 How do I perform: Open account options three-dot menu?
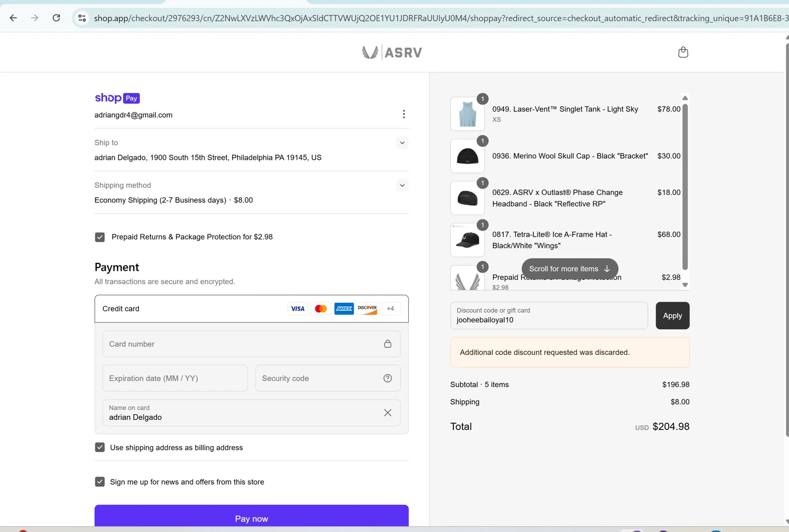tap(403, 114)
